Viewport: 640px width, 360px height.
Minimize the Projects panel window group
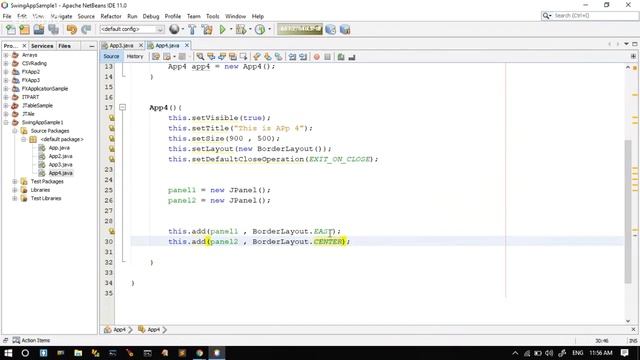point(91,46)
